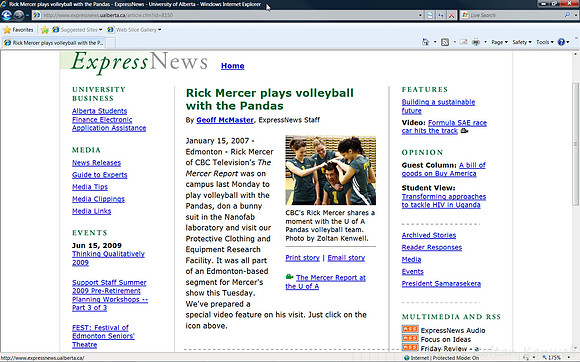Open President Samarasekera link
The height and width of the screenshot is (362, 580).
tap(441, 284)
